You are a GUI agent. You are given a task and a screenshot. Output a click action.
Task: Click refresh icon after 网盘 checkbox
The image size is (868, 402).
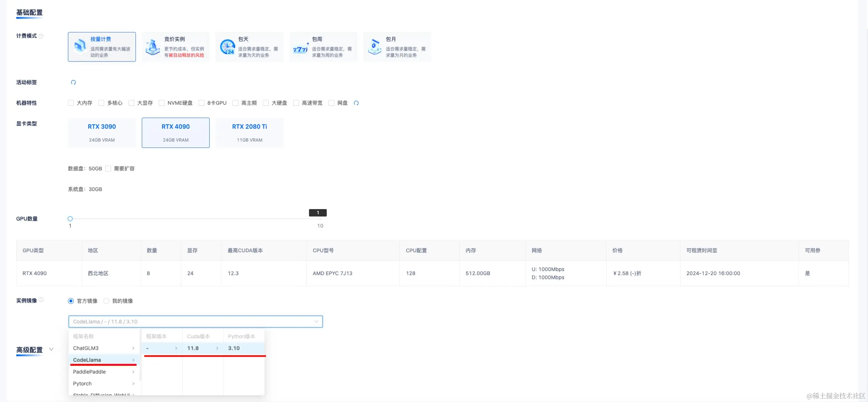(356, 103)
